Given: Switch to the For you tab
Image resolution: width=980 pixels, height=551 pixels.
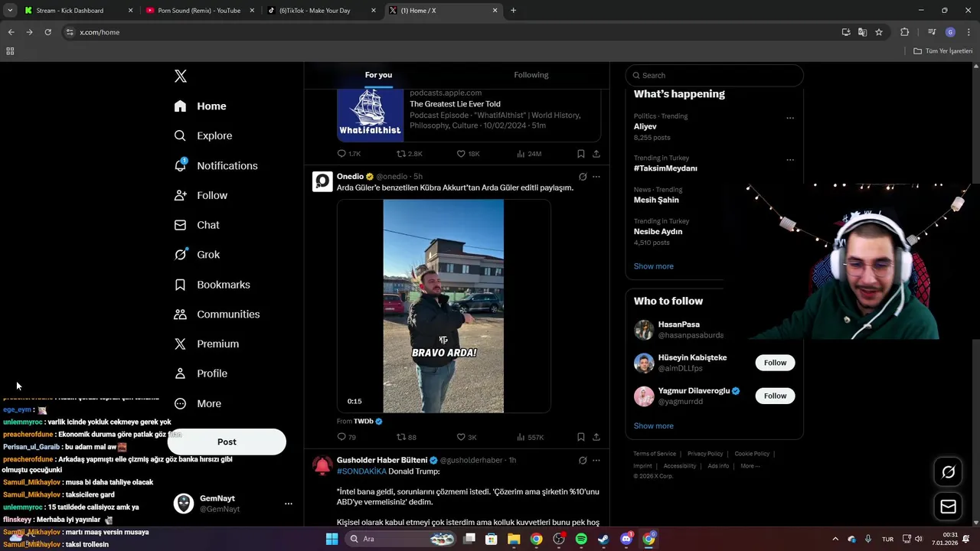Looking at the screenshot, I should 378,75.
